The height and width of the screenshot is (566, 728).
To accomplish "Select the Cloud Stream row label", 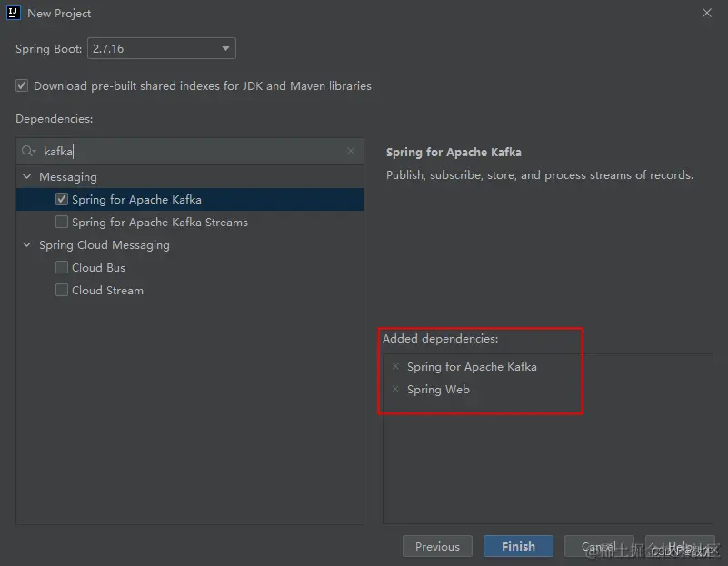I will point(108,291).
